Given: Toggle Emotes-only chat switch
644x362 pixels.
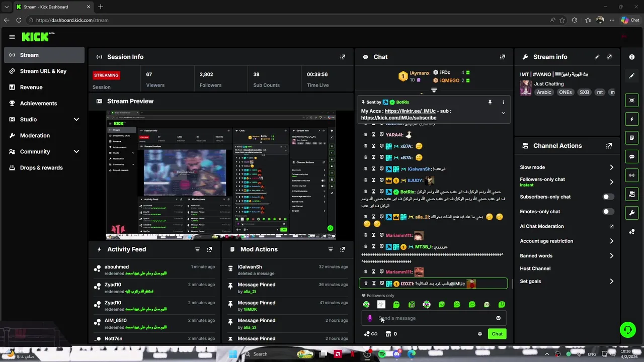Looking at the screenshot, I should tap(608, 212).
